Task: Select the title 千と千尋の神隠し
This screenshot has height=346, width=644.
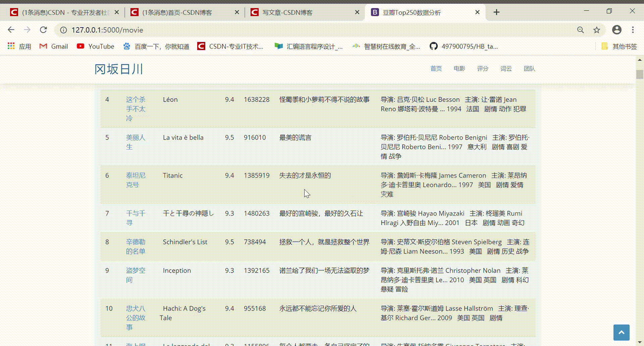Action: [x=188, y=213]
